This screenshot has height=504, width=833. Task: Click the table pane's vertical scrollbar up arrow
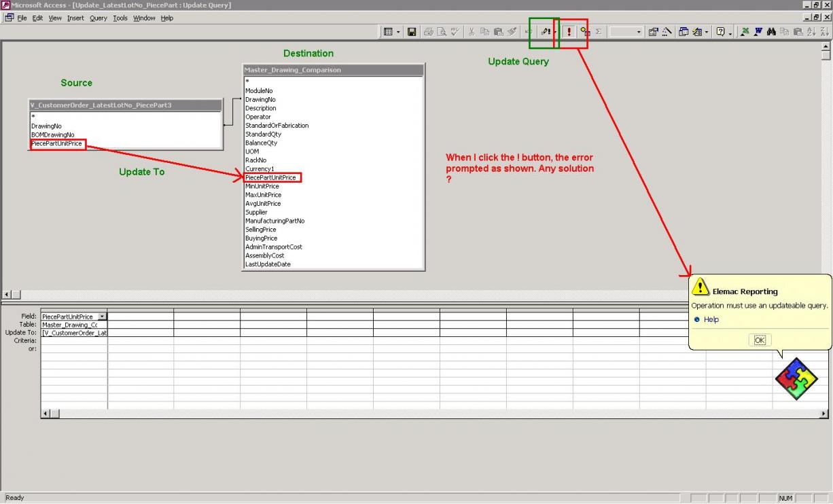826,47
